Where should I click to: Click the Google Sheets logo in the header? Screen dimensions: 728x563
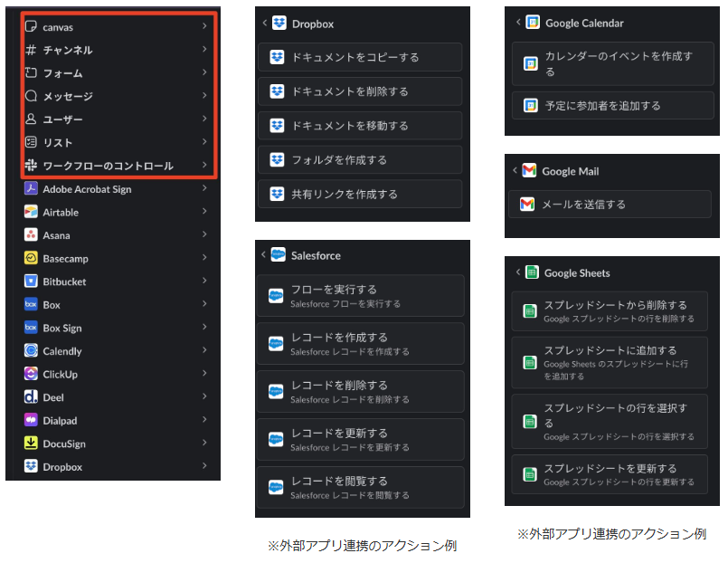(x=532, y=272)
